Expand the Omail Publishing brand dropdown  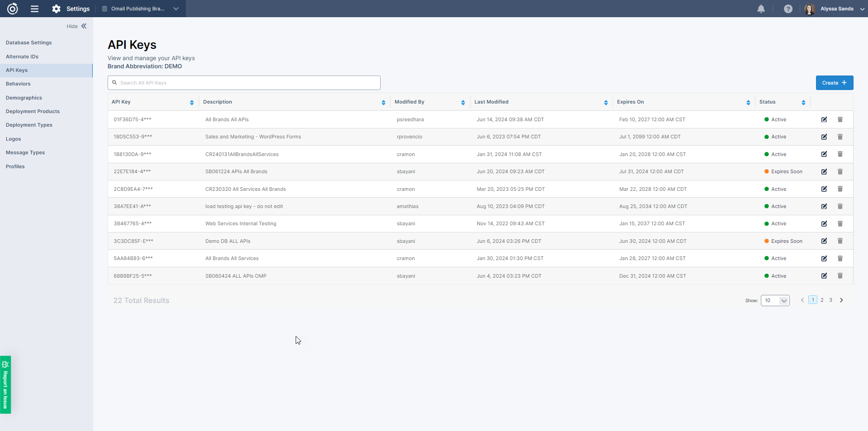(176, 9)
